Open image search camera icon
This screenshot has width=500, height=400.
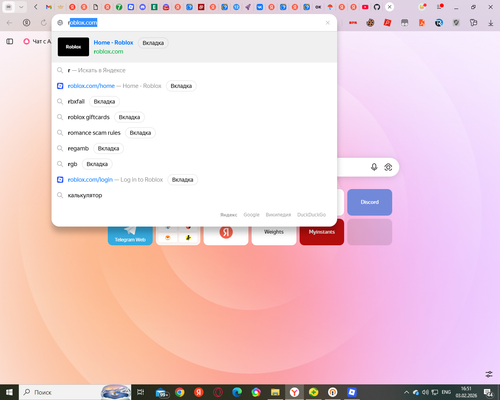[x=388, y=167]
